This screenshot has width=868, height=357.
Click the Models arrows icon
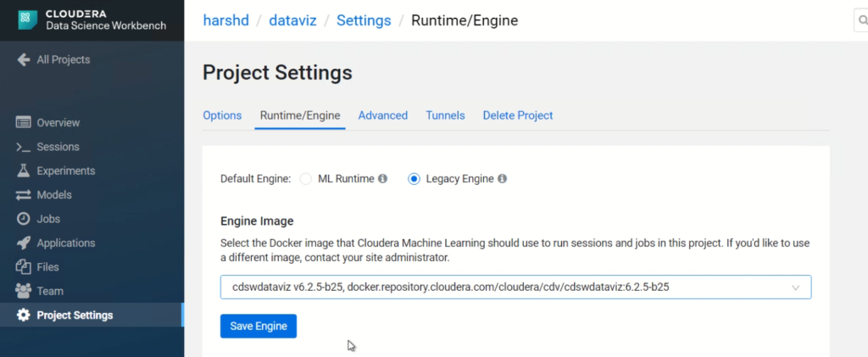pos(23,195)
